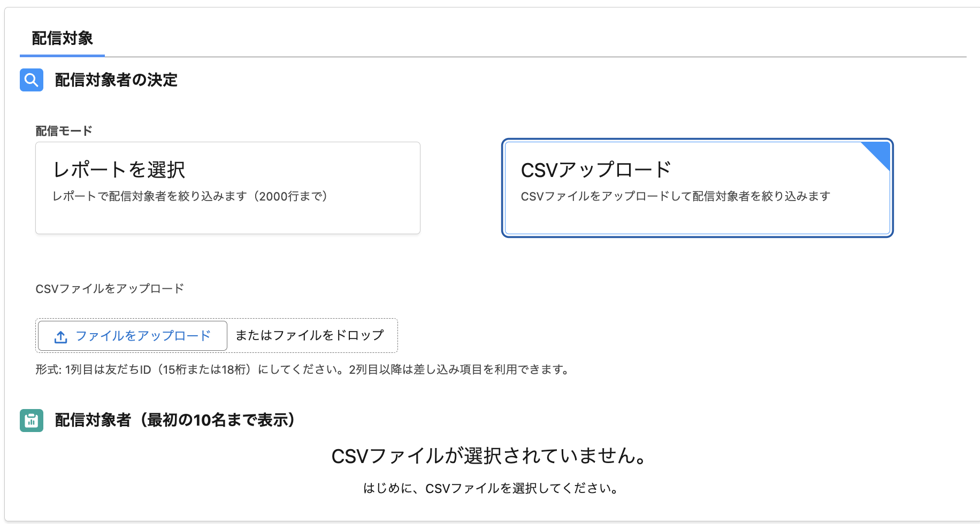Click the CSV card description about 配信対象者を絞り込みます
The height and width of the screenshot is (524, 980).
point(675,196)
